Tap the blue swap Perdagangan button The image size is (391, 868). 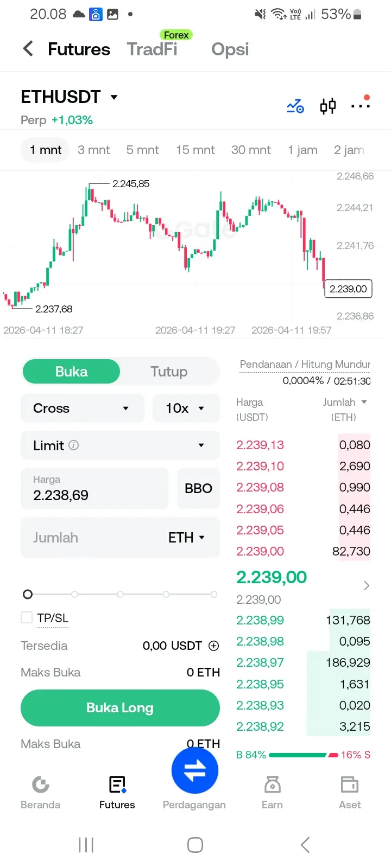(194, 770)
